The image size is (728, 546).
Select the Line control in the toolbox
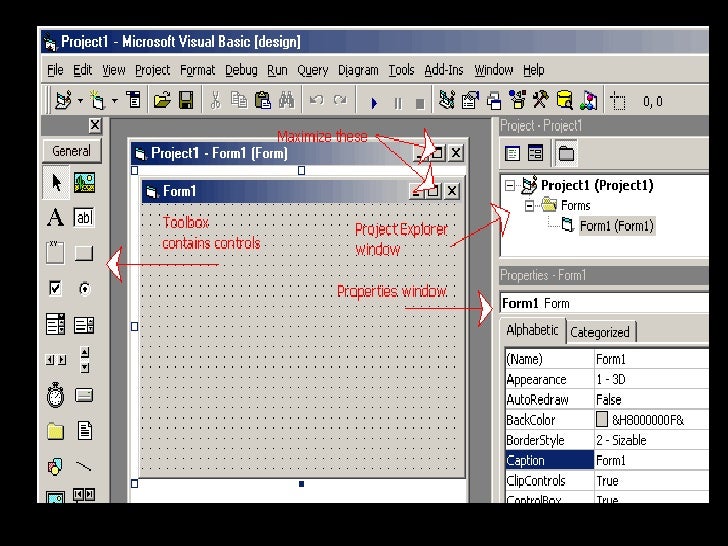[84, 466]
